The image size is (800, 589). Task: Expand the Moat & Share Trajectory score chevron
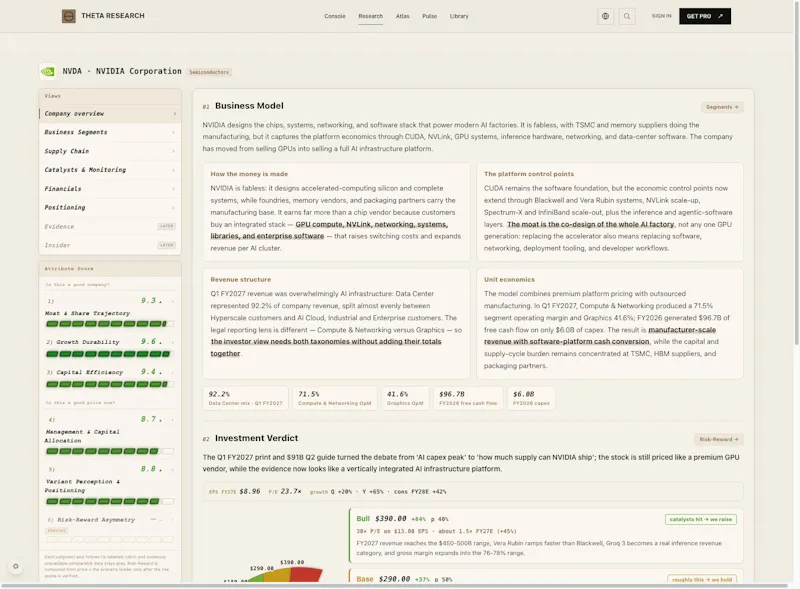pyautogui.click(x=172, y=301)
